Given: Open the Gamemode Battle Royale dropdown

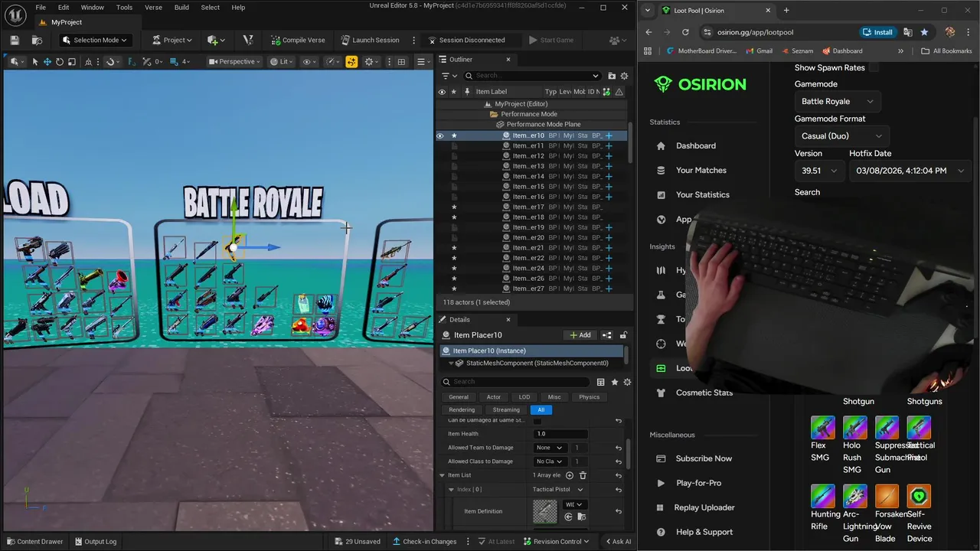Looking at the screenshot, I should coord(837,101).
